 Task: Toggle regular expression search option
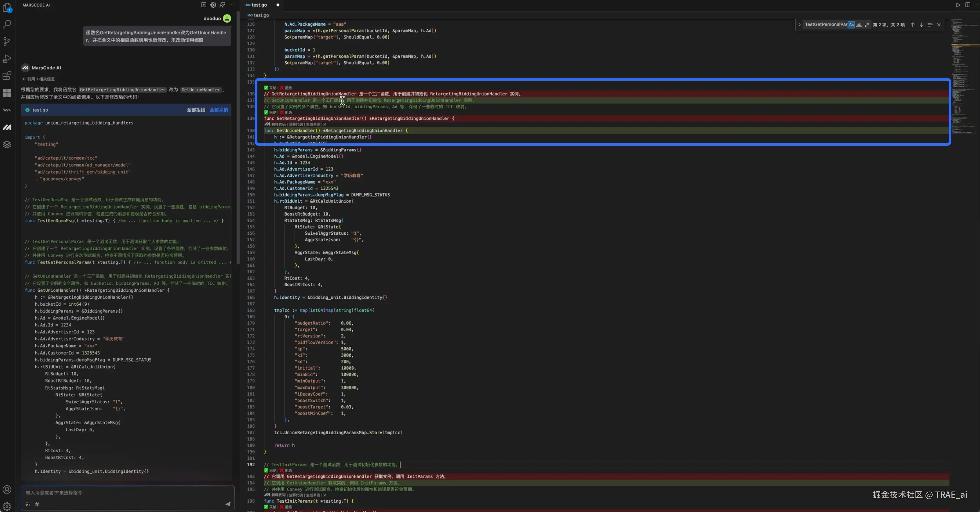[x=867, y=25]
